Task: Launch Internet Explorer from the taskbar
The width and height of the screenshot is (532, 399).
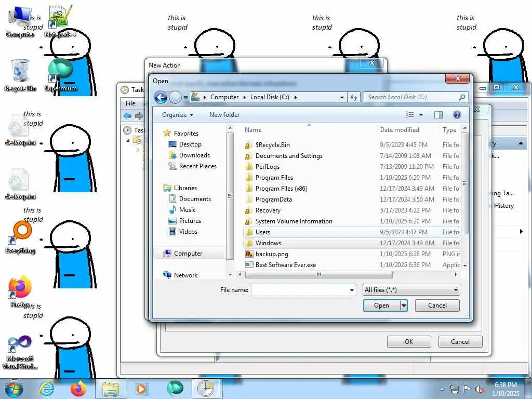Action: pos(46,389)
